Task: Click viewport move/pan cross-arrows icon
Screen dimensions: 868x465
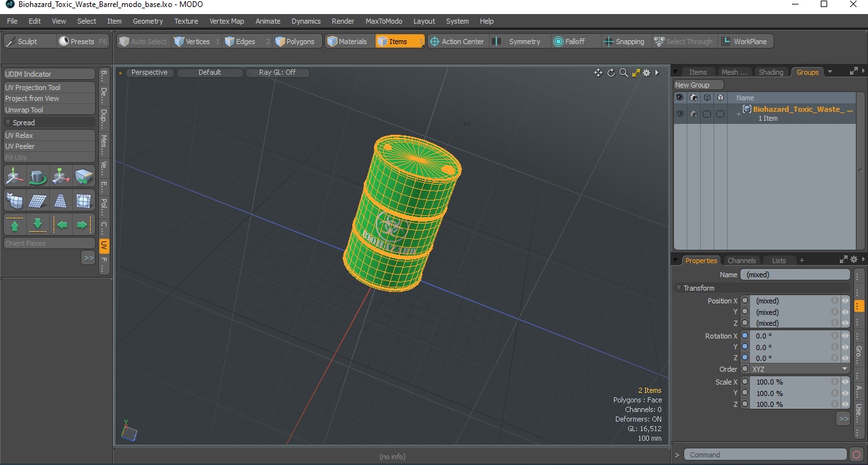Action: click(598, 73)
